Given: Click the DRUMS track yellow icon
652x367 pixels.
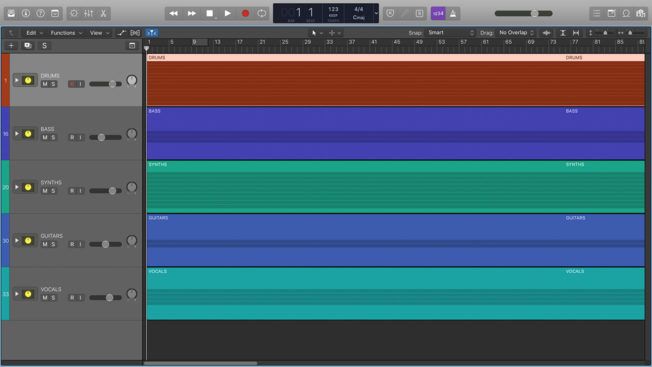Looking at the screenshot, I should pyautogui.click(x=28, y=80).
